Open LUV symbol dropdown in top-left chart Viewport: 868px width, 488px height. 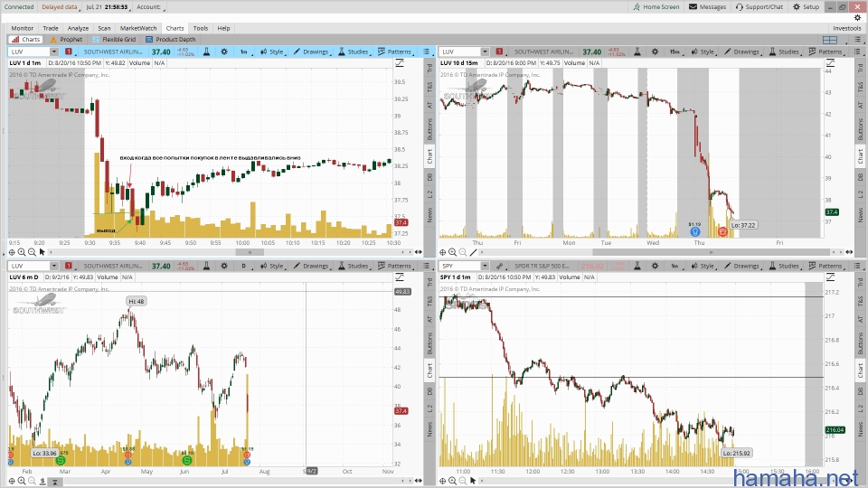point(53,52)
